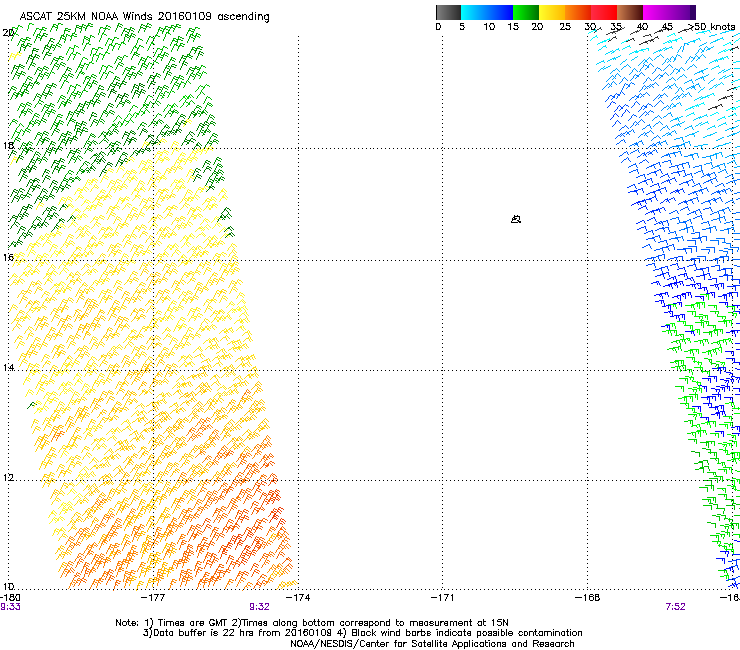The image size is (740, 650).
Task: Click the latitude label '12'
Action: tap(8, 478)
